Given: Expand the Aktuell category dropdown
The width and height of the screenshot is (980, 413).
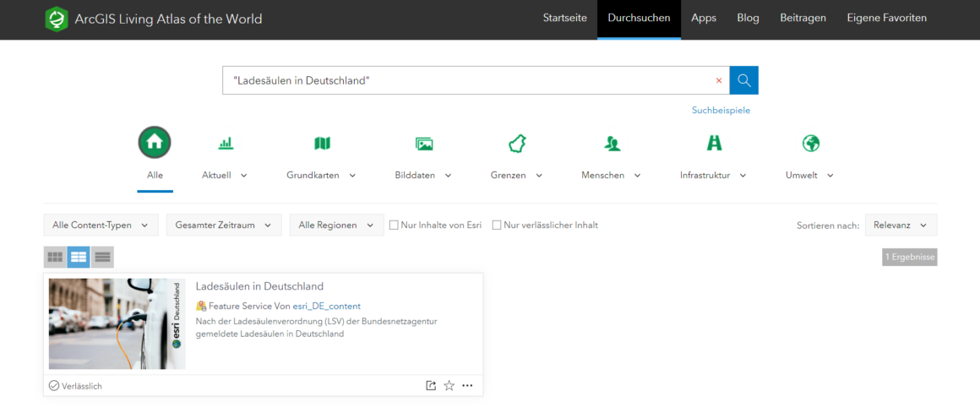Looking at the screenshot, I should pyautogui.click(x=244, y=176).
